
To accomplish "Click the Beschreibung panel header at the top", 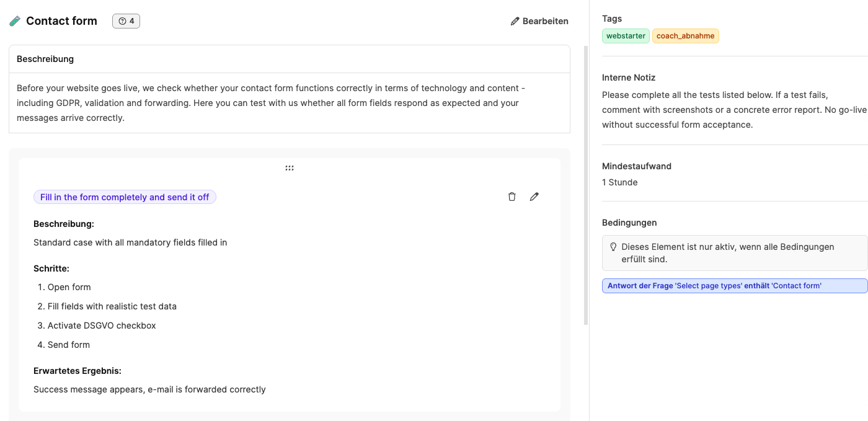I will pyautogui.click(x=45, y=59).
